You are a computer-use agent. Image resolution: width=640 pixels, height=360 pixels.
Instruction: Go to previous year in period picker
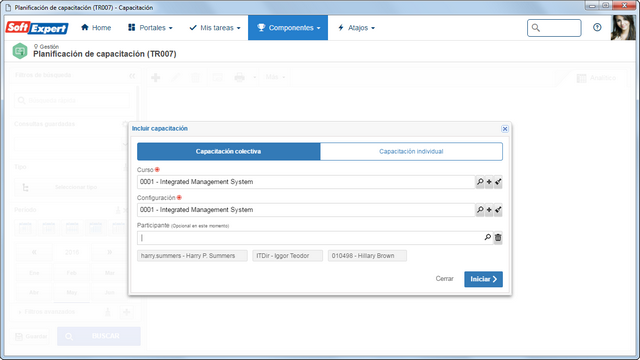34,252
